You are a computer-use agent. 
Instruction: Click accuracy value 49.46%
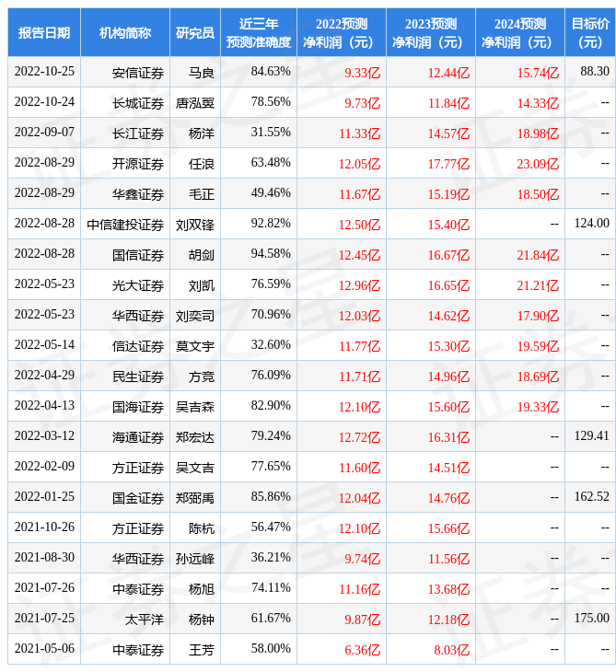[x=271, y=193]
